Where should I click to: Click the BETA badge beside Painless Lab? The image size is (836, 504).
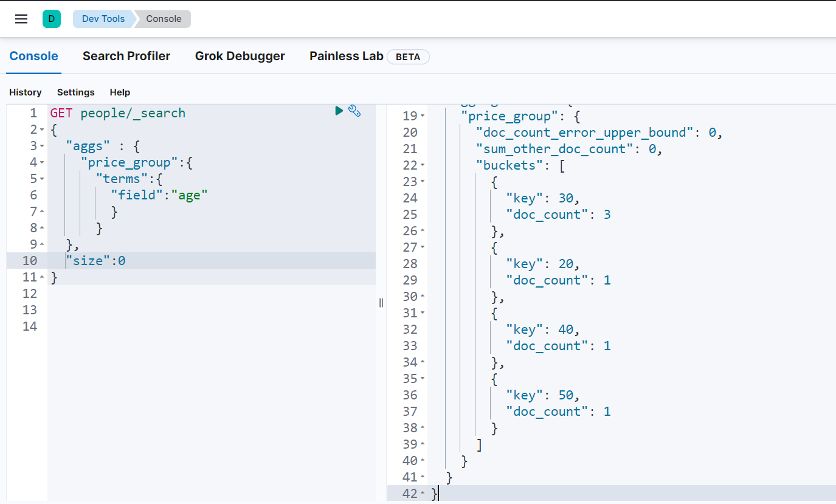tap(408, 57)
